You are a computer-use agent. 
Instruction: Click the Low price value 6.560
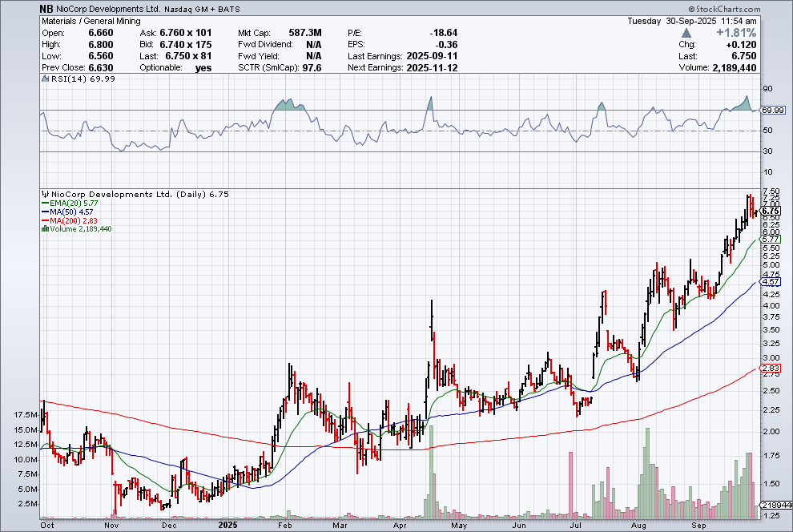[x=101, y=56]
